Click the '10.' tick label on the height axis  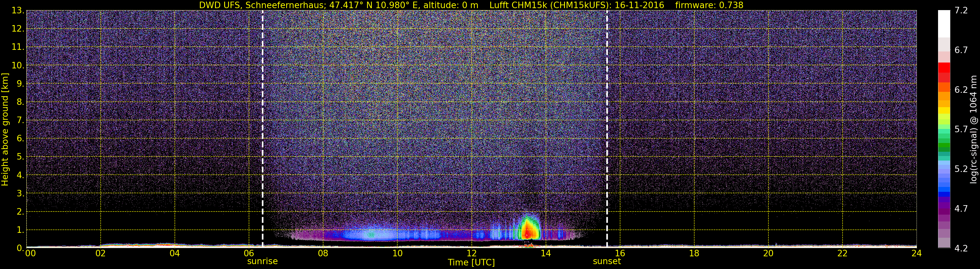point(18,65)
